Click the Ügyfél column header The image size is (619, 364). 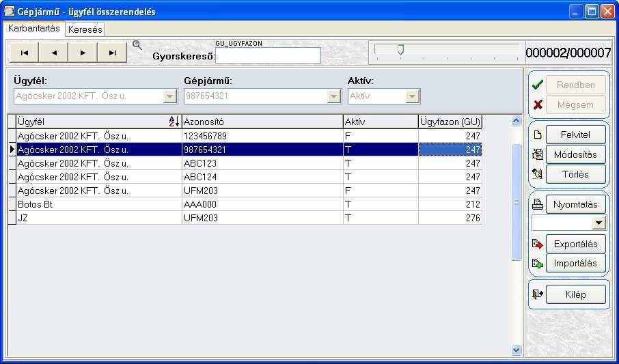pyautogui.click(x=98, y=122)
